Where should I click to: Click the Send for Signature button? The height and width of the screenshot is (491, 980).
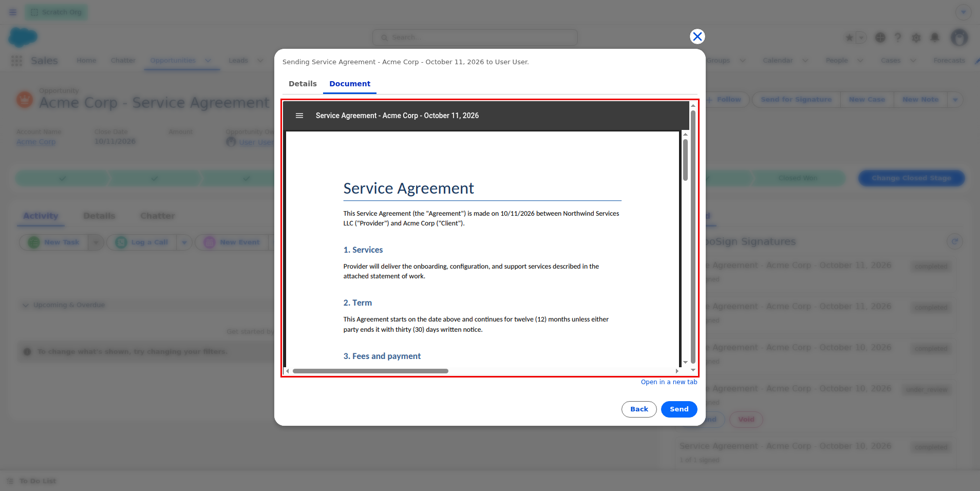(796, 100)
